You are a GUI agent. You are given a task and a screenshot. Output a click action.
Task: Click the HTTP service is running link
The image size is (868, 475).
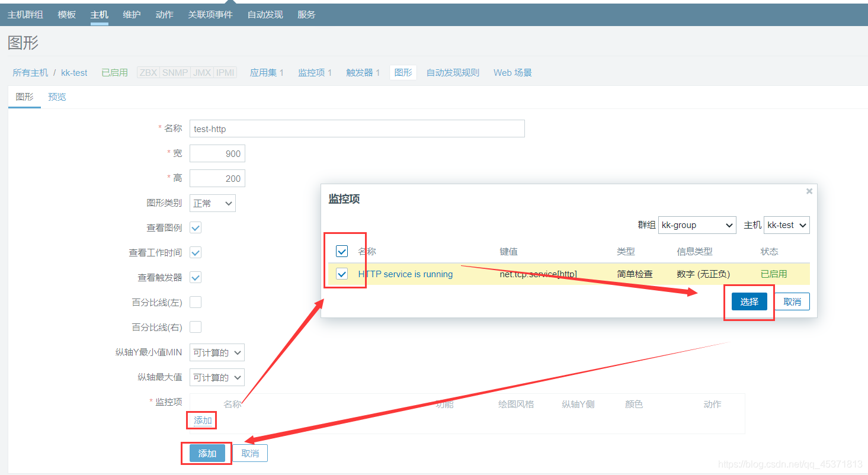tap(405, 274)
